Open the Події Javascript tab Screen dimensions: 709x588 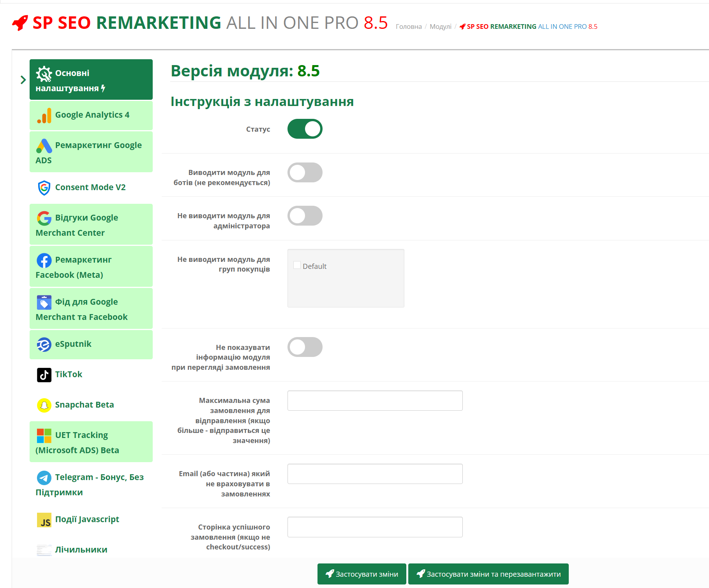[x=91, y=520]
